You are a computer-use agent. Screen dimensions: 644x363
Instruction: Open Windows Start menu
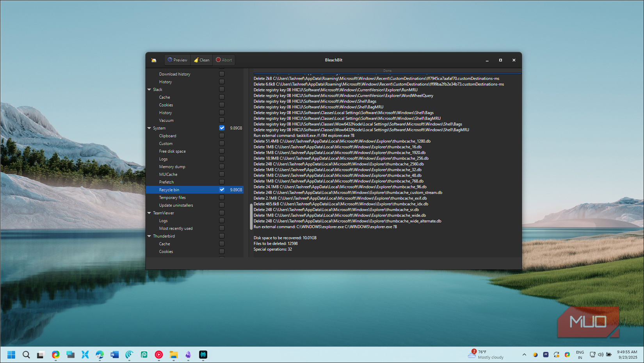(x=11, y=354)
